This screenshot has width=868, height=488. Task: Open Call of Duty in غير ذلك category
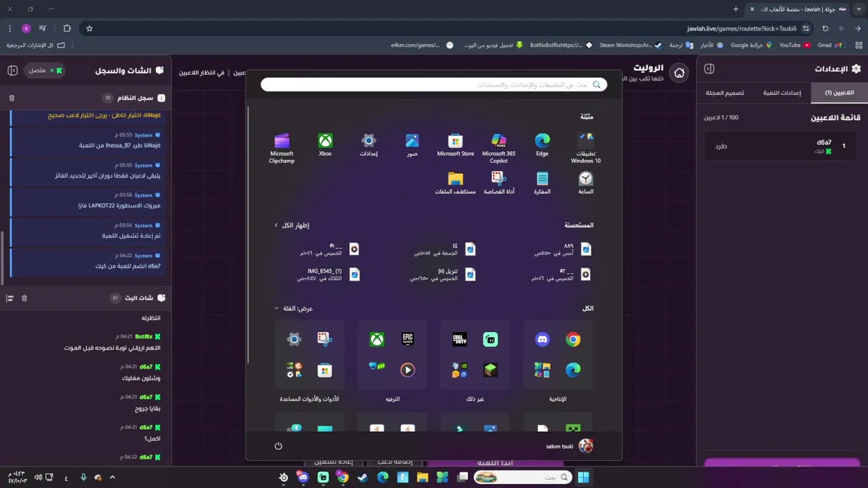tap(460, 340)
